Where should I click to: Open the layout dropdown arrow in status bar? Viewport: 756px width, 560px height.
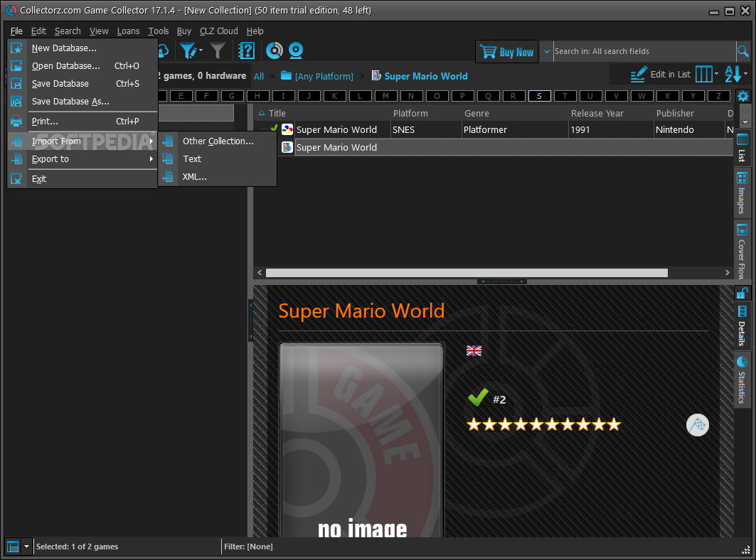click(x=27, y=546)
